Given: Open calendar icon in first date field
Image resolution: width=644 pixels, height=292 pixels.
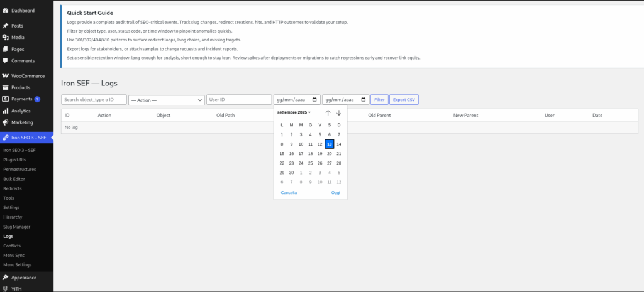Looking at the screenshot, I should (x=314, y=100).
